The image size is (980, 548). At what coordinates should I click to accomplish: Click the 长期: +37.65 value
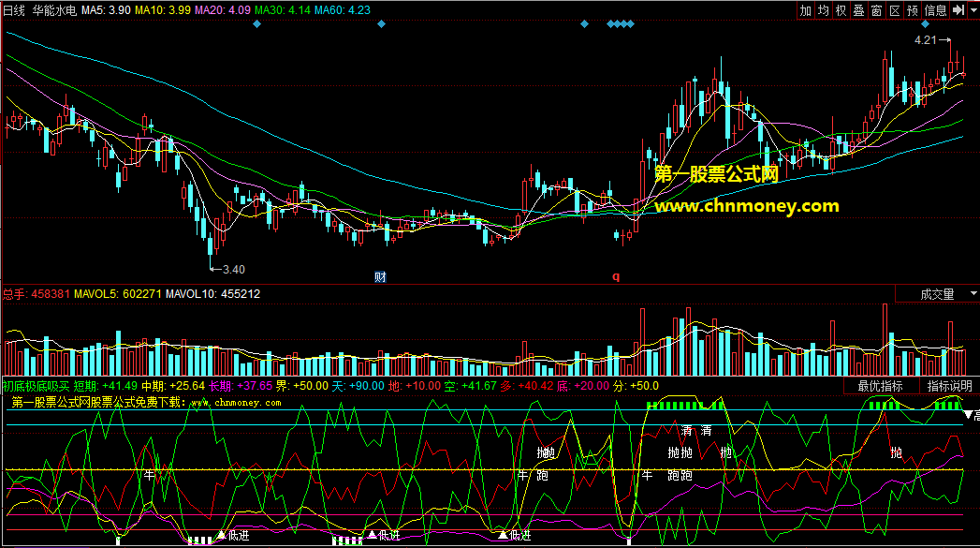[241, 386]
